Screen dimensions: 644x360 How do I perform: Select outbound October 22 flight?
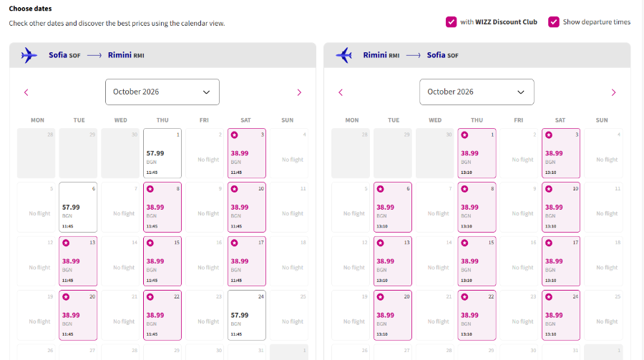pos(162,315)
